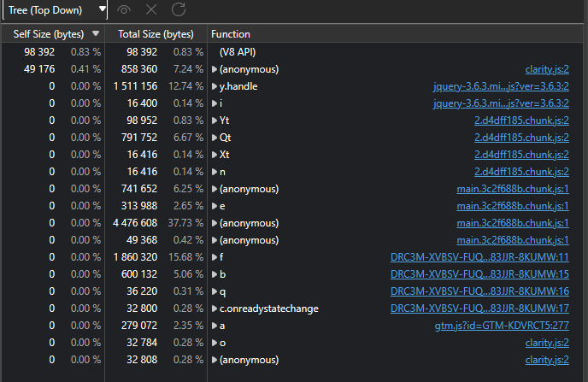Click the X exclude-function icon
The height and width of the screenshot is (382, 588).
pos(151,9)
